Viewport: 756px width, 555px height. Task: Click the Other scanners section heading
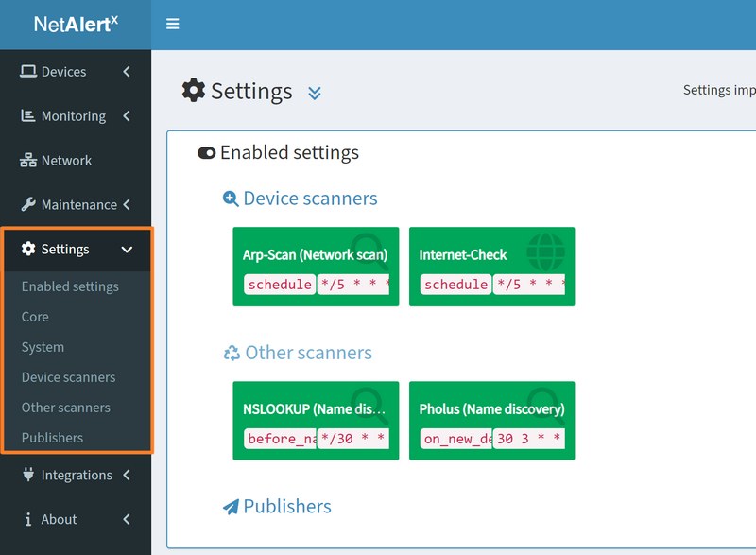(x=308, y=353)
